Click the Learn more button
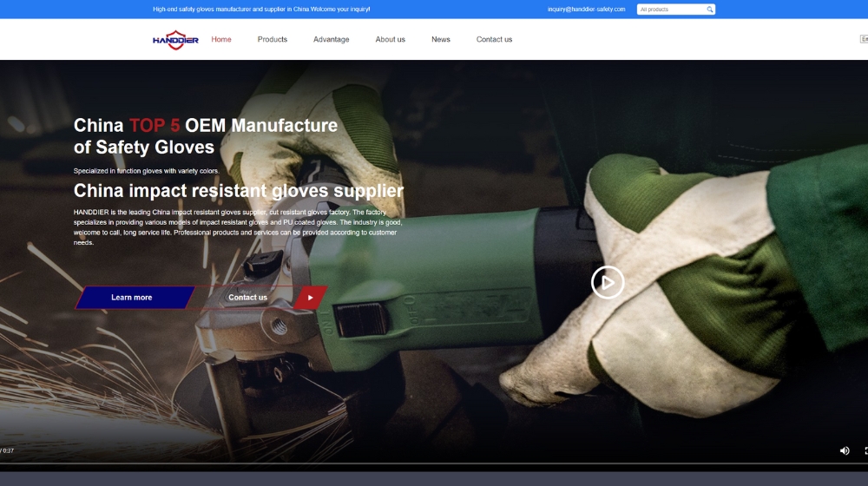868x486 pixels. click(x=135, y=298)
